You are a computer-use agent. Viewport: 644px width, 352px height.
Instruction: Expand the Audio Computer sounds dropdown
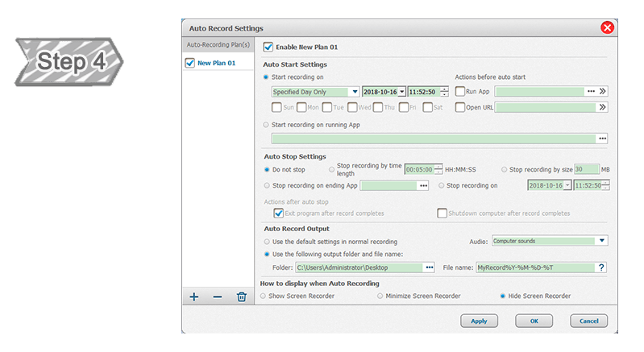[601, 241]
